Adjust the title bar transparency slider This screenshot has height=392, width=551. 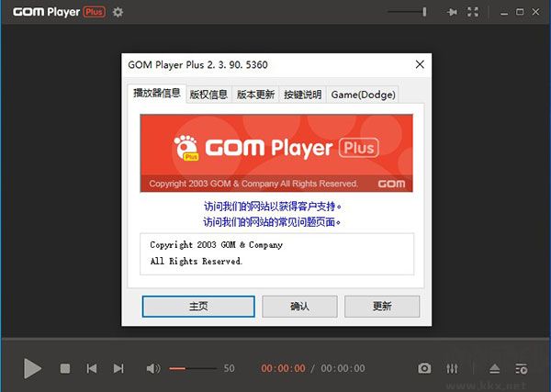(x=407, y=12)
